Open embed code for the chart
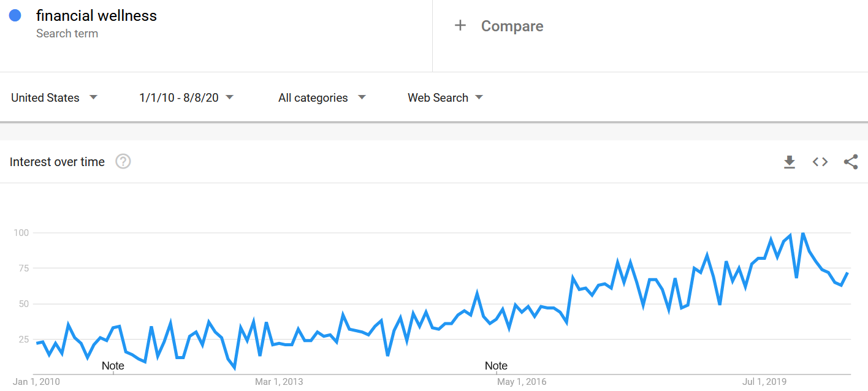Screen dimensions: 868x391 click(820, 162)
